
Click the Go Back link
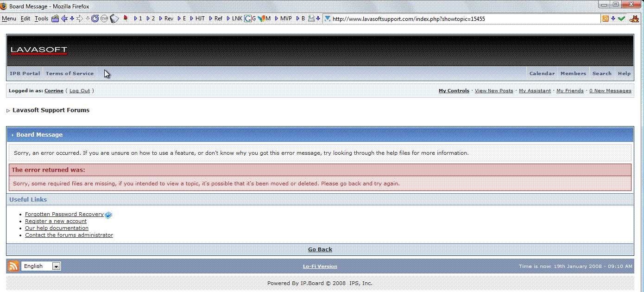point(320,249)
